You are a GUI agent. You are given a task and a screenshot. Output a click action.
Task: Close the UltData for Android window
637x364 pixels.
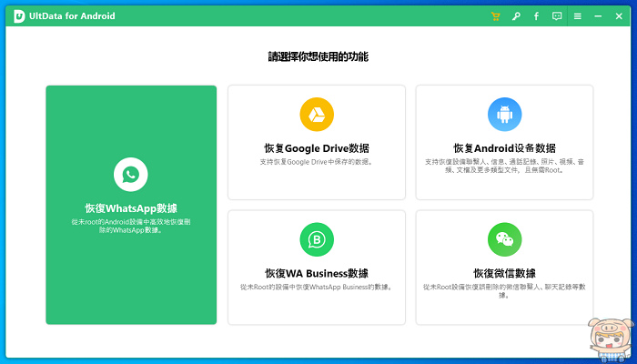621,16
